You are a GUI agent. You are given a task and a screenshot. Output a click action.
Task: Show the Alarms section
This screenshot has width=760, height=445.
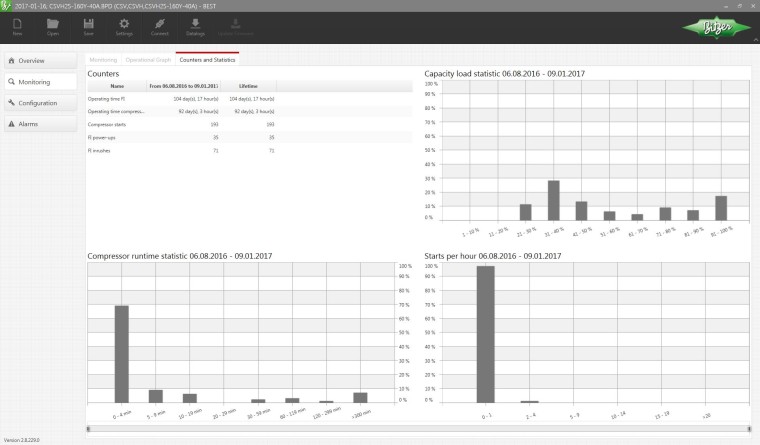[39, 124]
